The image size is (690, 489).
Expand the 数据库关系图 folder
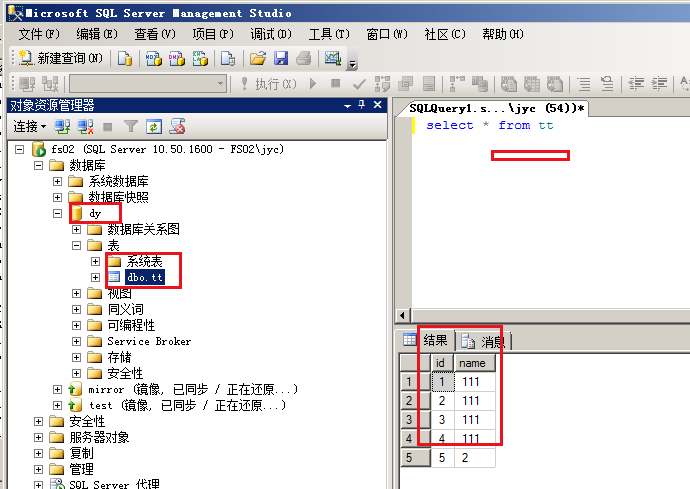point(77,229)
